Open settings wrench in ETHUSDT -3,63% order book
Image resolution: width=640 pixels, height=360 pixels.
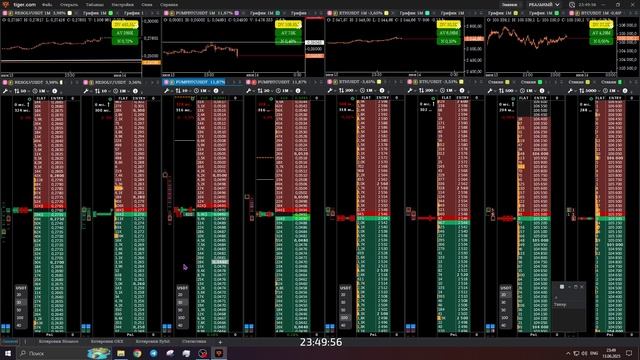click(x=330, y=91)
